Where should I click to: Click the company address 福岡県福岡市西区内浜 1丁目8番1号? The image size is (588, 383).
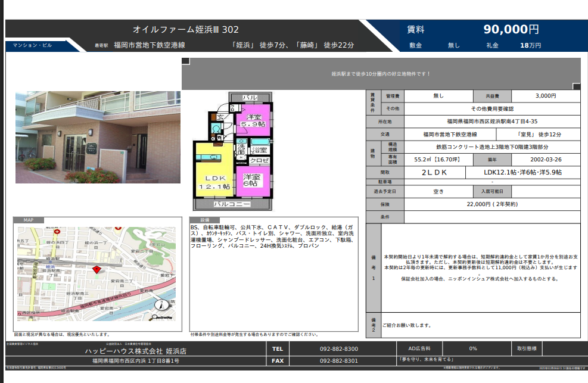click(x=135, y=361)
